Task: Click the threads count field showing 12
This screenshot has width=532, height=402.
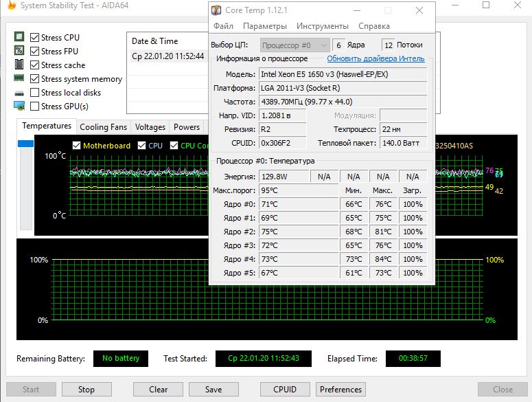Action: 388,45
